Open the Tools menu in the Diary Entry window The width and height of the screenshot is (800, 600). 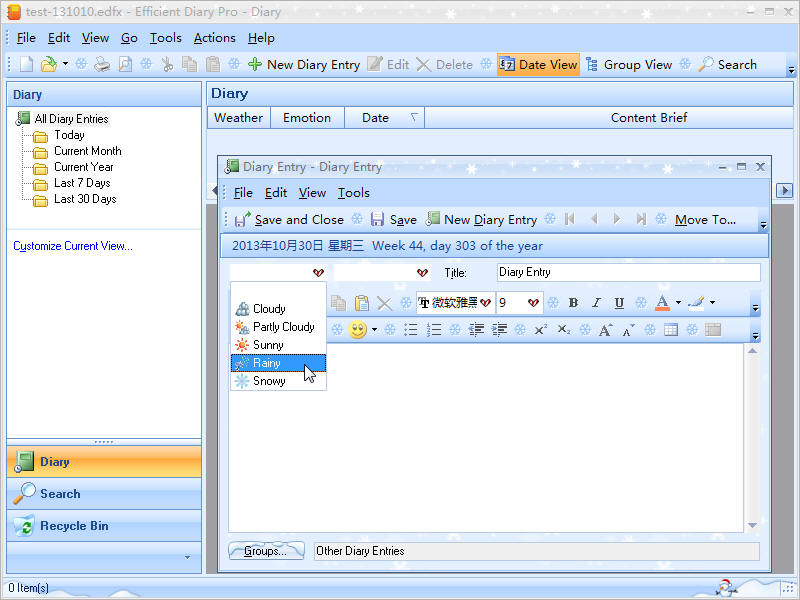353,193
